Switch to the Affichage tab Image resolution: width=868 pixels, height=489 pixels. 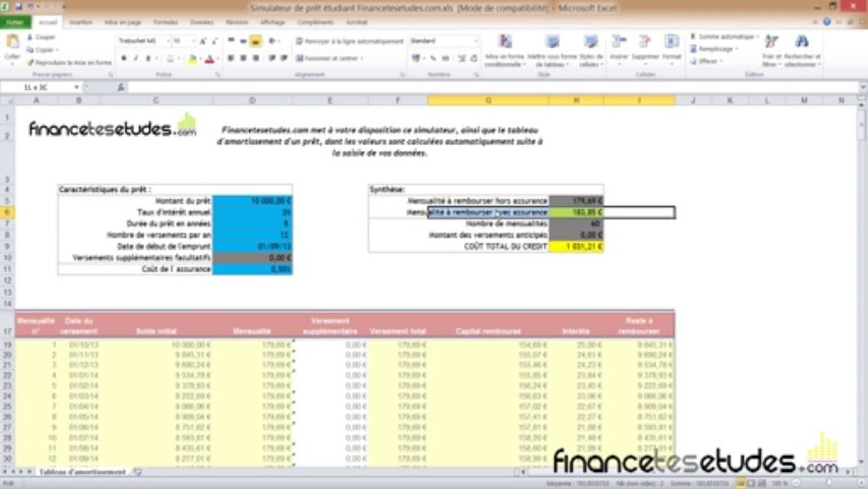coord(272,22)
